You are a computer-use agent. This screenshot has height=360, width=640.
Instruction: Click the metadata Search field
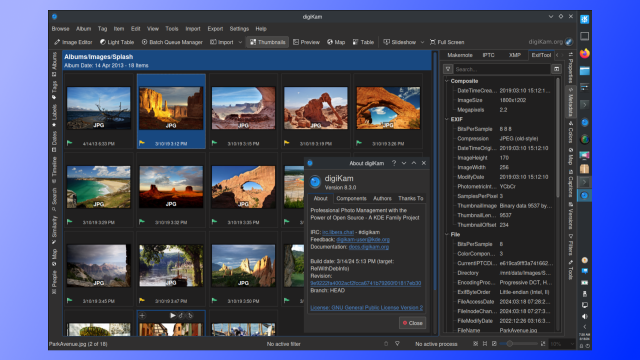tap(502, 69)
